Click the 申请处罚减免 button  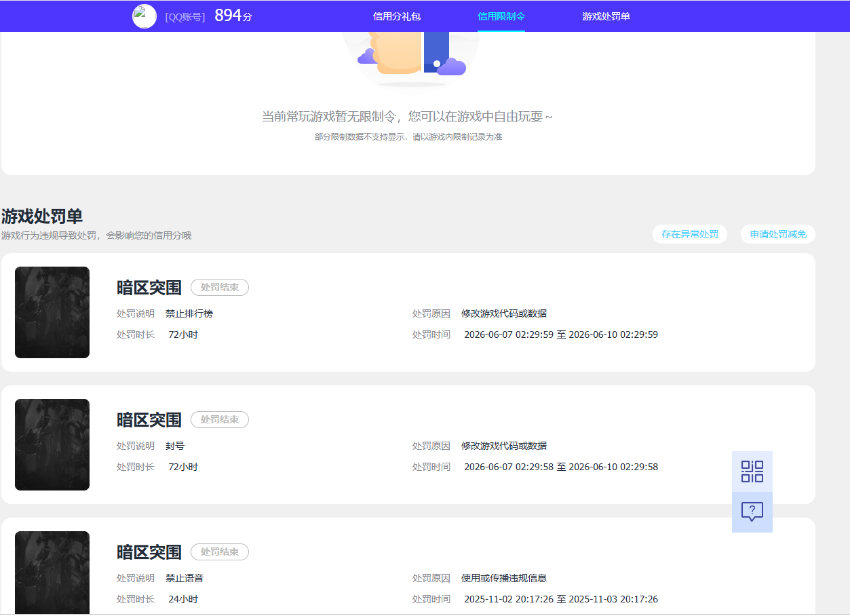tap(778, 234)
